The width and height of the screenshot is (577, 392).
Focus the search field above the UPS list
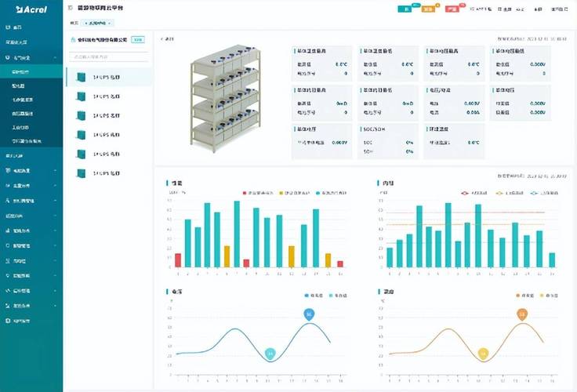[x=109, y=56]
